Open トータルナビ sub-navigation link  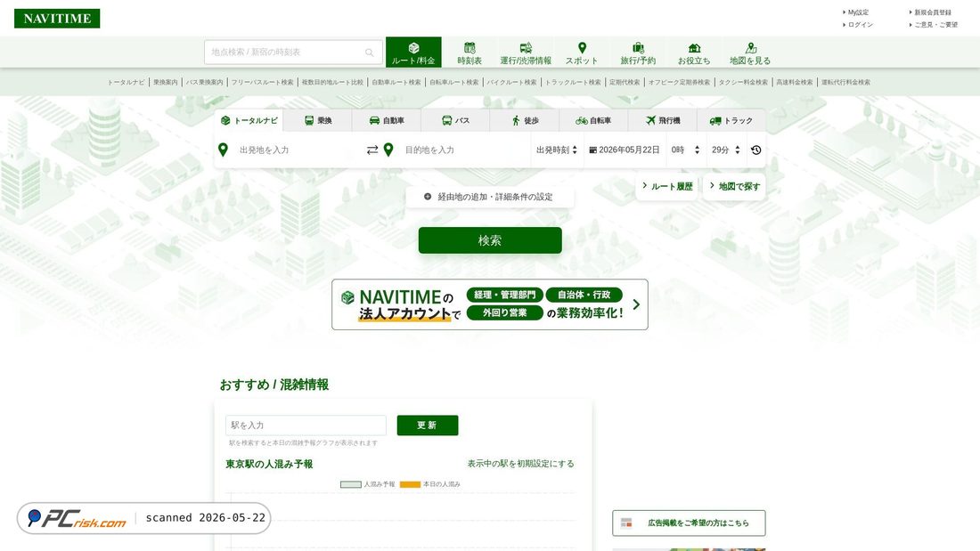click(127, 83)
